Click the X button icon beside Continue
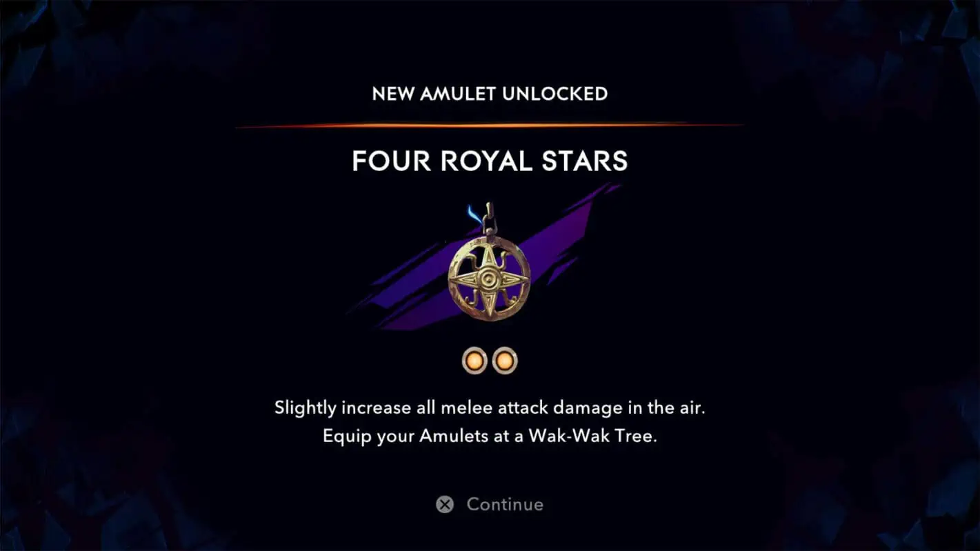This screenshot has height=551, width=980. click(x=446, y=505)
